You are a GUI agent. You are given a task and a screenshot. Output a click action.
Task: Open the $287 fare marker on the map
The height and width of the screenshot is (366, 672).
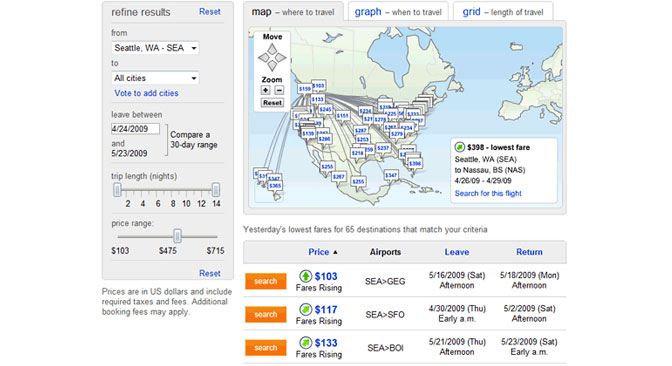[x=360, y=130]
